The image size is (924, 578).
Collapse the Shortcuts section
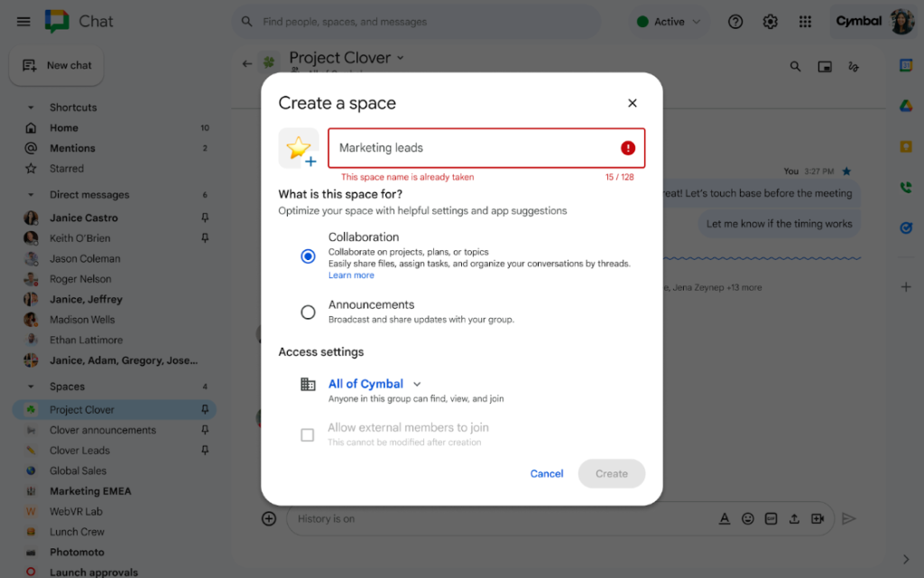click(31, 107)
